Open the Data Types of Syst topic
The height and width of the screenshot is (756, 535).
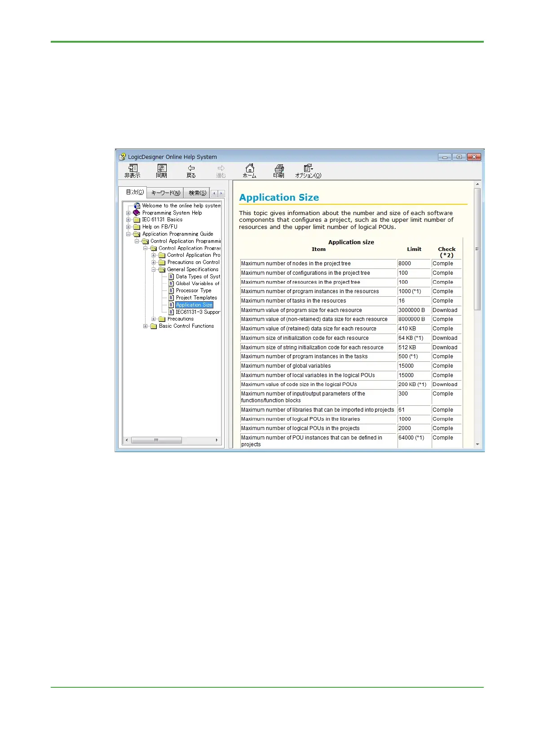point(198,277)
